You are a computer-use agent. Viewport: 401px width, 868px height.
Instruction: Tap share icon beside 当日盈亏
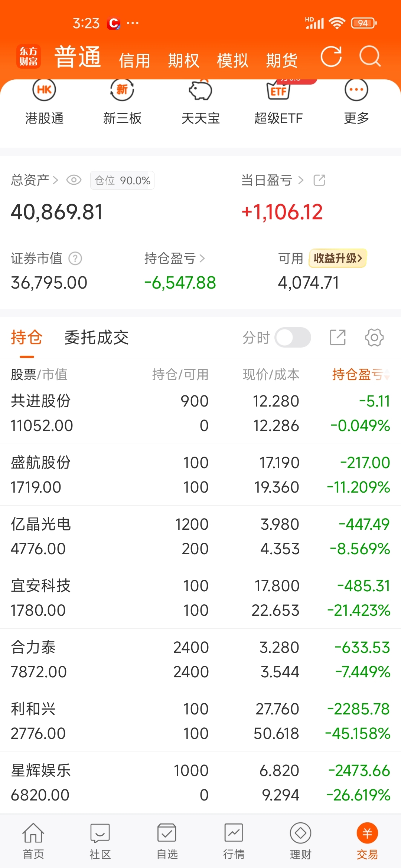pos(319,180)
